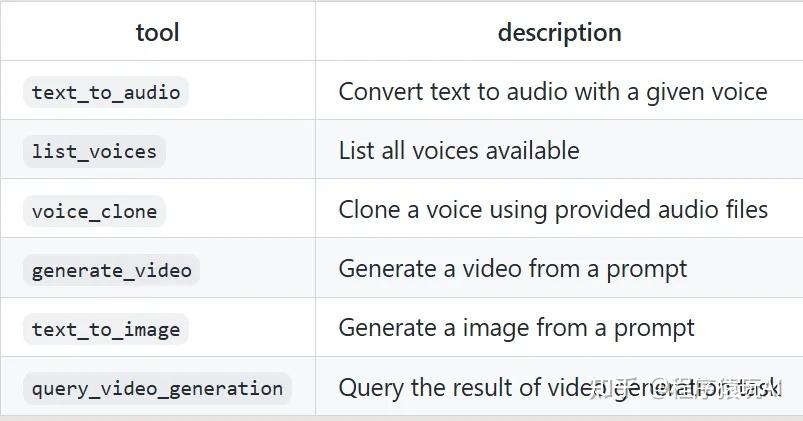Select the text_to_audio code label

(x=106, y=93)
